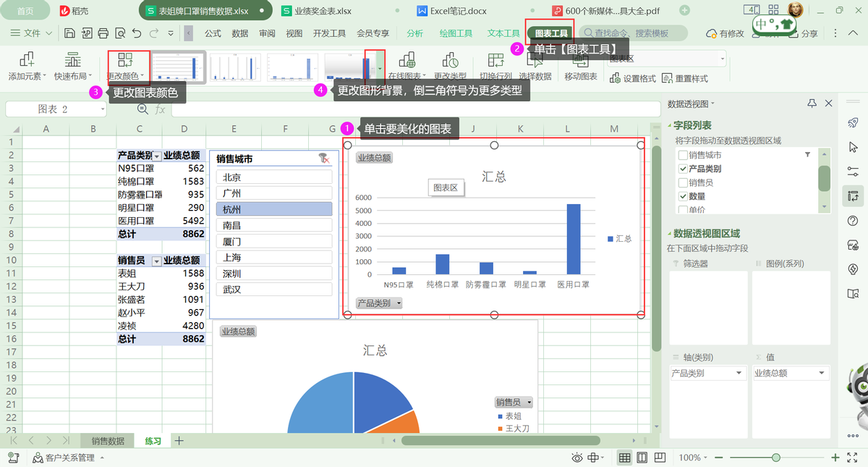
Task: Uncheck the 数量 field checkbox
Action: coord(682,196)
